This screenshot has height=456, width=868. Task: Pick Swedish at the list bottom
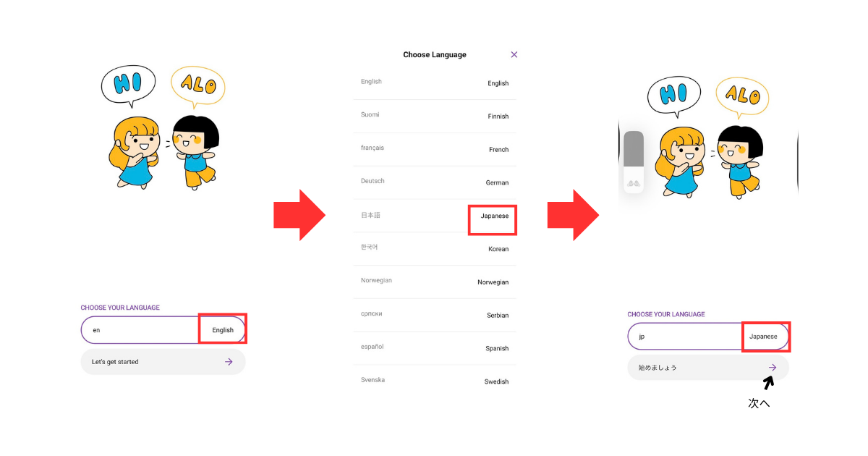tap(435, 381)
